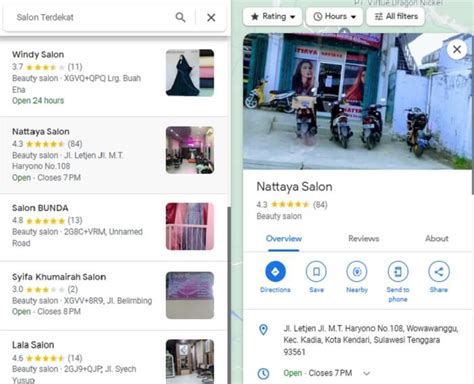
Task: Open Nattaya Salon list thumbnail
Action: [x=190, y=150]
